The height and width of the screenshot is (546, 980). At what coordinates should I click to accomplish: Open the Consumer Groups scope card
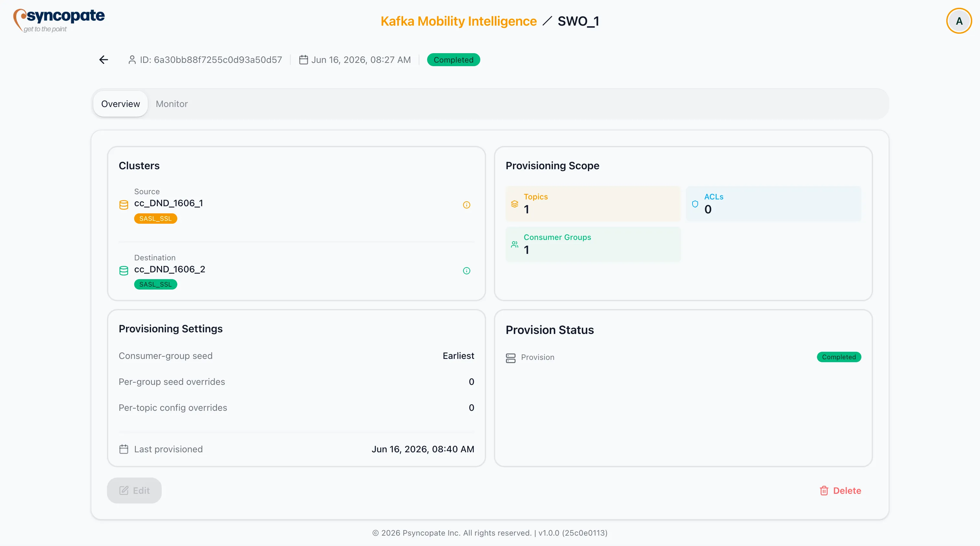click(593, 244)
